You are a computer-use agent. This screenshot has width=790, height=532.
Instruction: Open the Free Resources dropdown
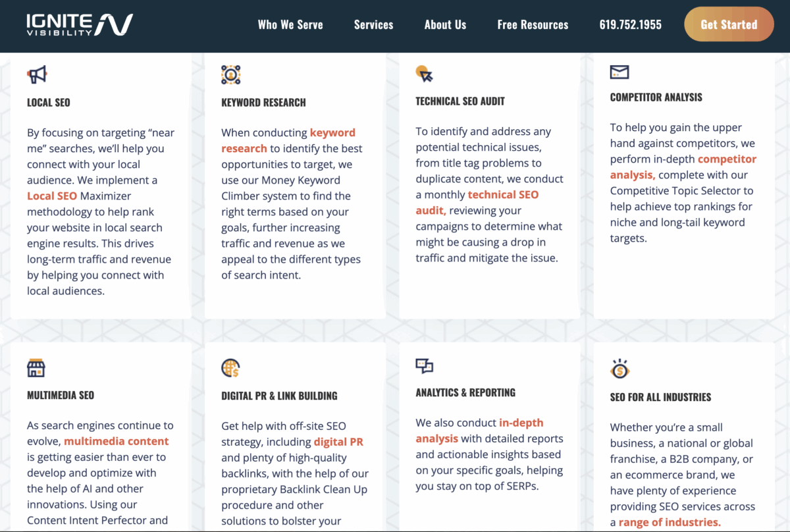[533, 24]
